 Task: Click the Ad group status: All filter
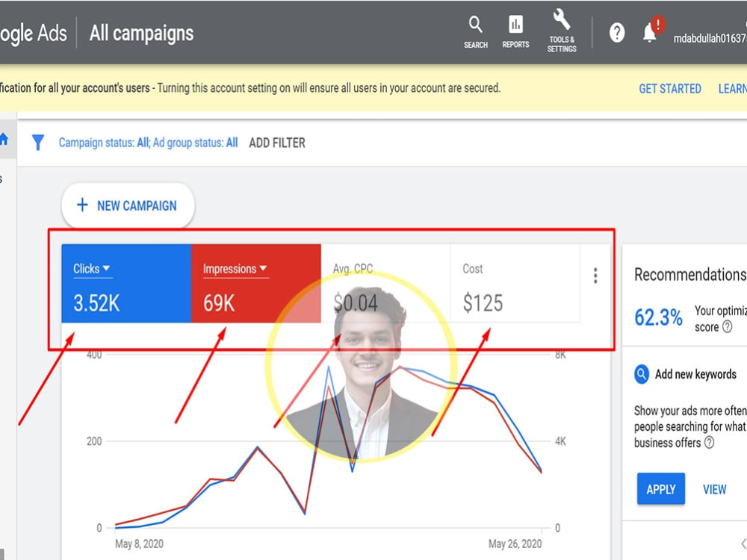(x=195, y=143)
